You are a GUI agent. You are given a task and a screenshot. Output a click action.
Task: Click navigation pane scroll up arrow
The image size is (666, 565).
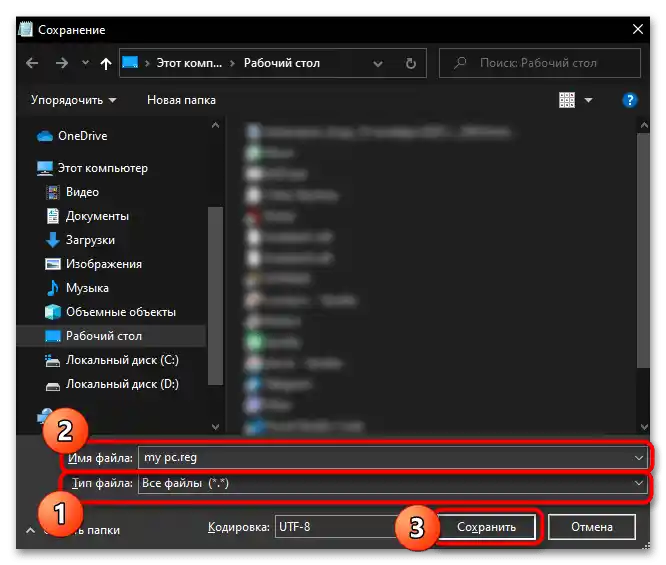click(215, 125)
